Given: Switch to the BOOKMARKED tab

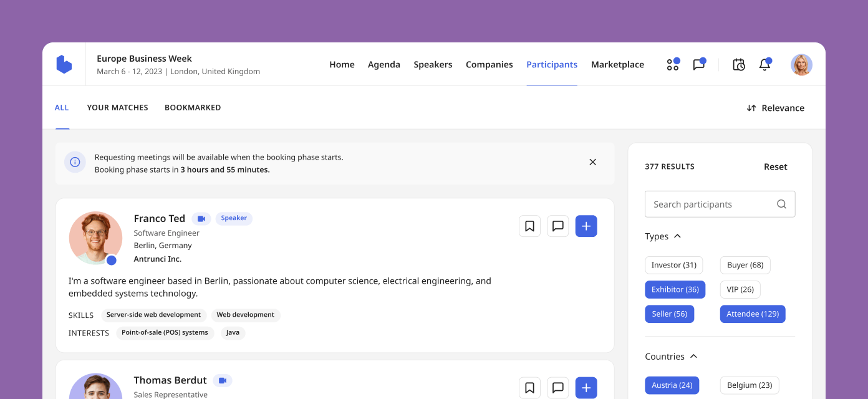Looking at the screenshot, I should [193, 107].
